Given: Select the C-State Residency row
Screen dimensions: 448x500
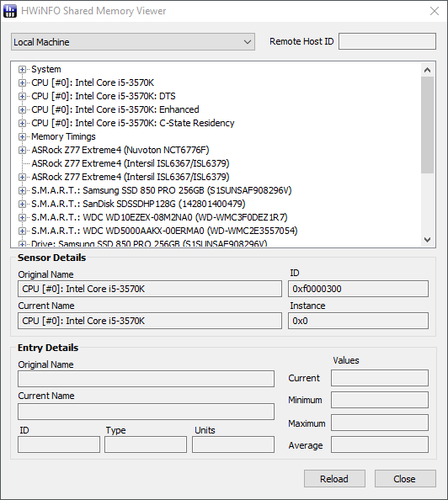Looking at the screenshot, I should pyautogui.click(x=133, y=123).
